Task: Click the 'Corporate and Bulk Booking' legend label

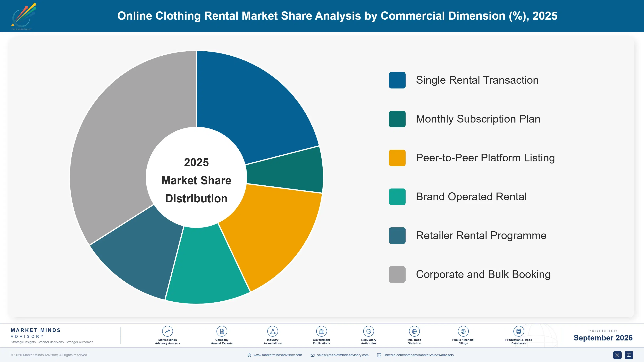Action: click(x=483, y=274)
